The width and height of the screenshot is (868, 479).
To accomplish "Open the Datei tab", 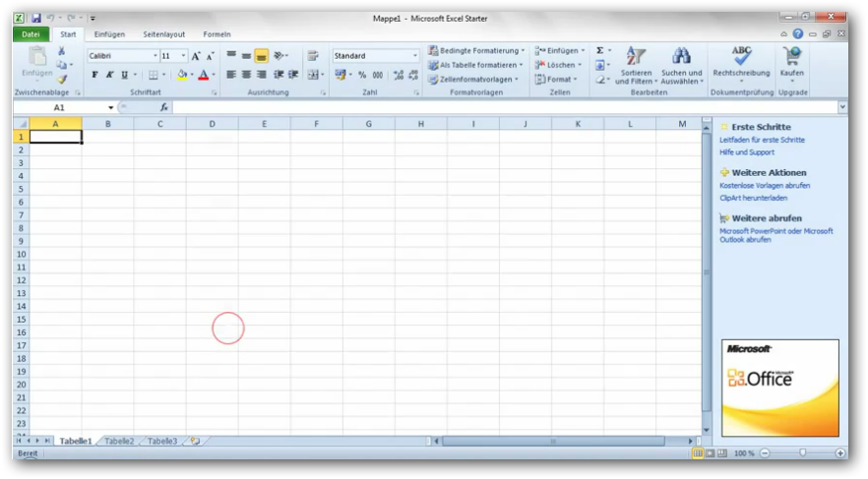I will [31, 34].
